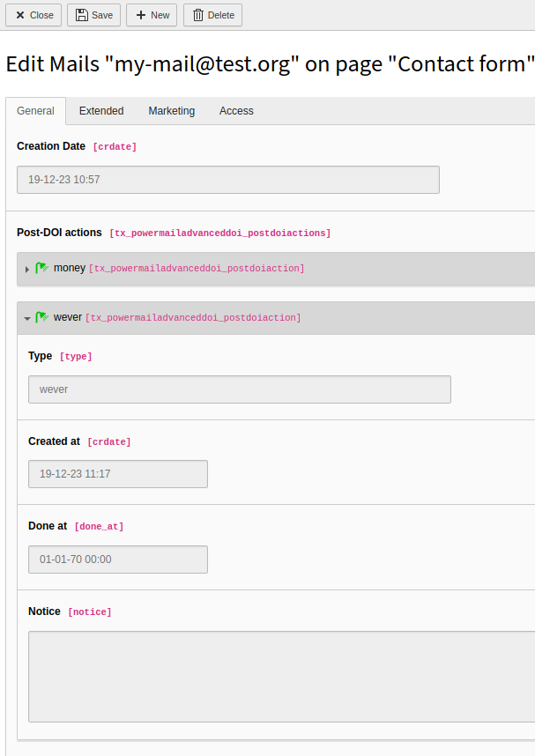Click the [tx_powermailadvanceddoi_postdoiactions] tag
535x756 pixels.
point(220,233)
